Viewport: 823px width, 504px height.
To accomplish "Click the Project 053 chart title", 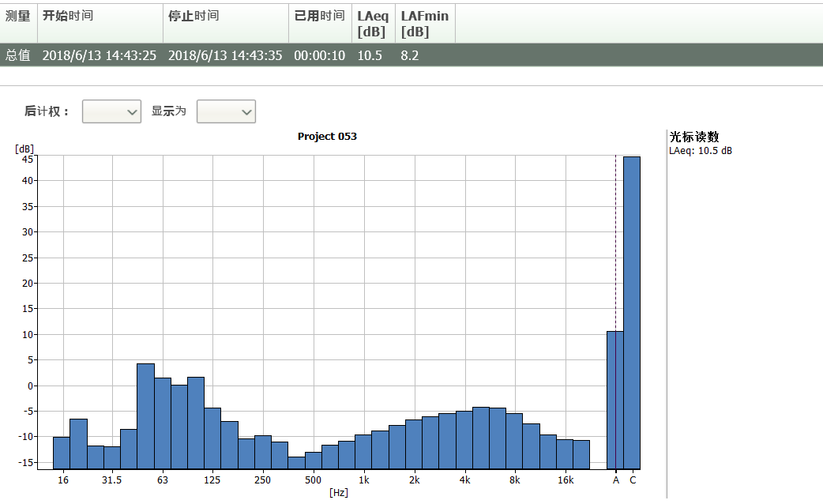I will coord(327,136).
